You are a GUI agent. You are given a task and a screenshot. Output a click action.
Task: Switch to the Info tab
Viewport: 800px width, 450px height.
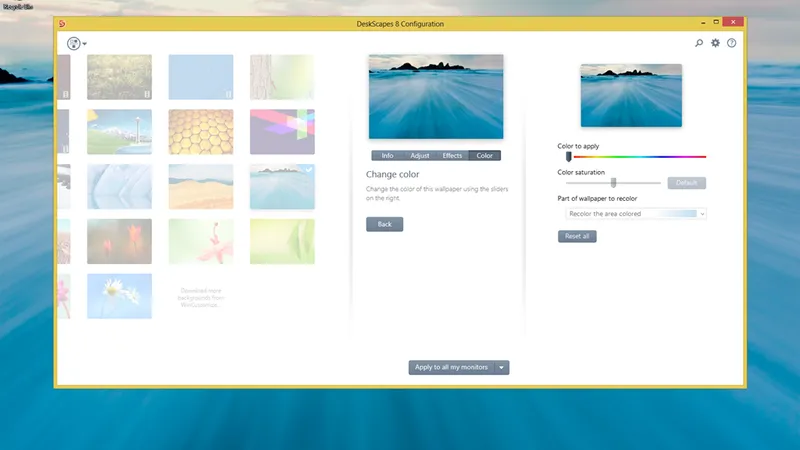387,156
